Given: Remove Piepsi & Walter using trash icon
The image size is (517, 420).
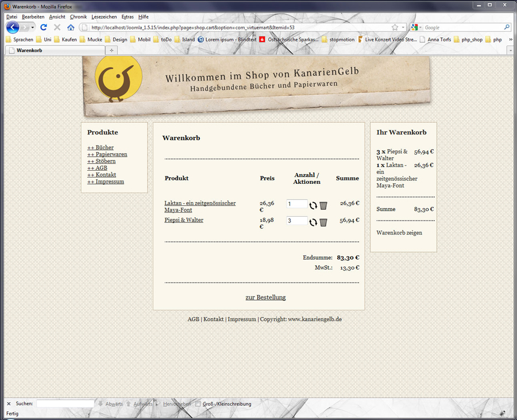Looking at the screenshot, I should coord(323,222).
